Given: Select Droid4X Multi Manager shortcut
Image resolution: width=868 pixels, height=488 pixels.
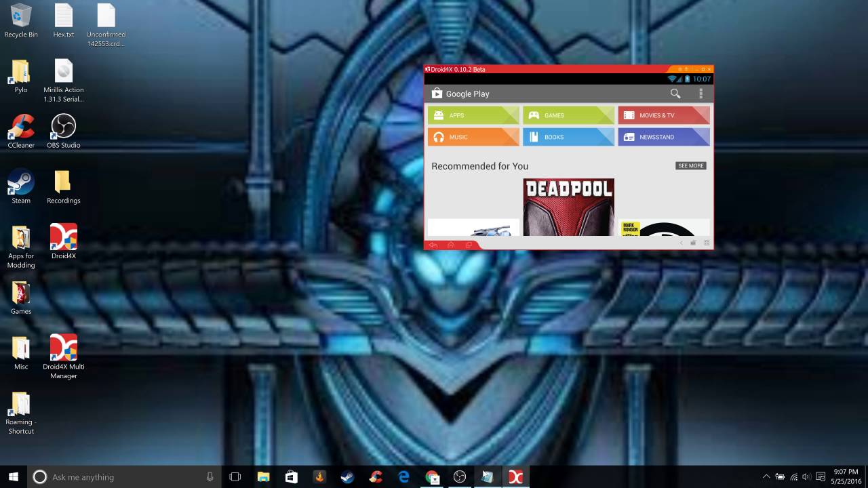Looking at the screenshot, I should tap(64, 357).
